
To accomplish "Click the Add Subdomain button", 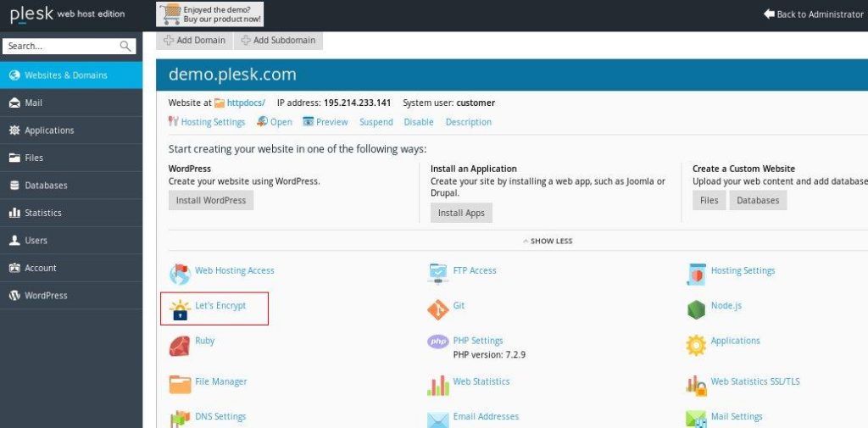I will click(x=278, y=41).
